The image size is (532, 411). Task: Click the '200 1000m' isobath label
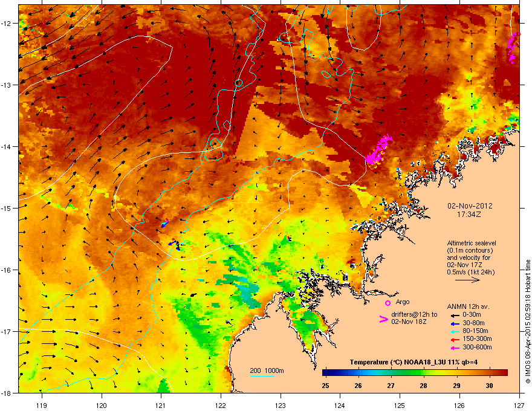click(267, 371)
